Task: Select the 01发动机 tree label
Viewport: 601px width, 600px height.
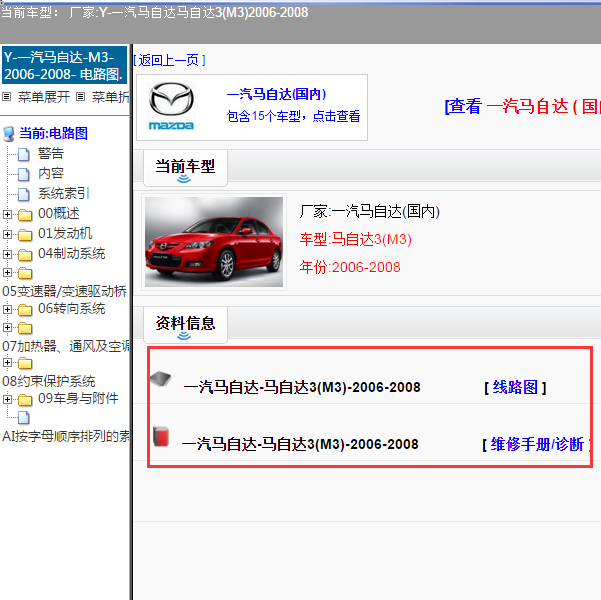Action: 65,233
